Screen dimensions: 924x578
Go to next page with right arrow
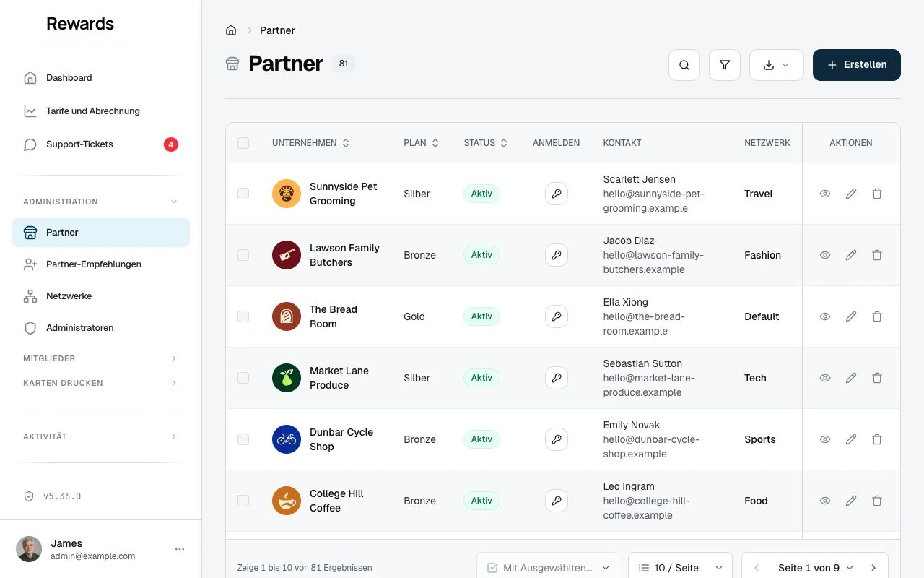point(873,568)
